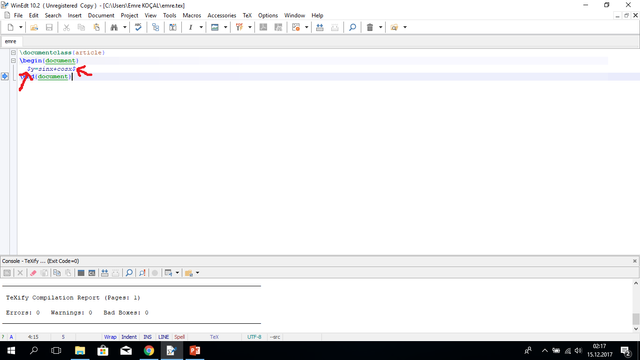This screenshot has height=360, width=640.
Task: Toggle Wrap mode in status bar
Action: [x=110, y=337]
